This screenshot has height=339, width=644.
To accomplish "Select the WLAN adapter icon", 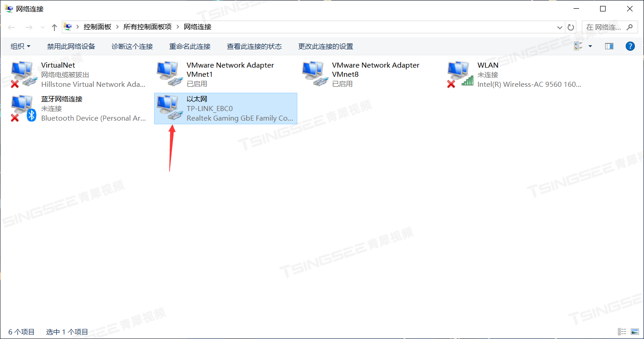I will pos(460,74).
